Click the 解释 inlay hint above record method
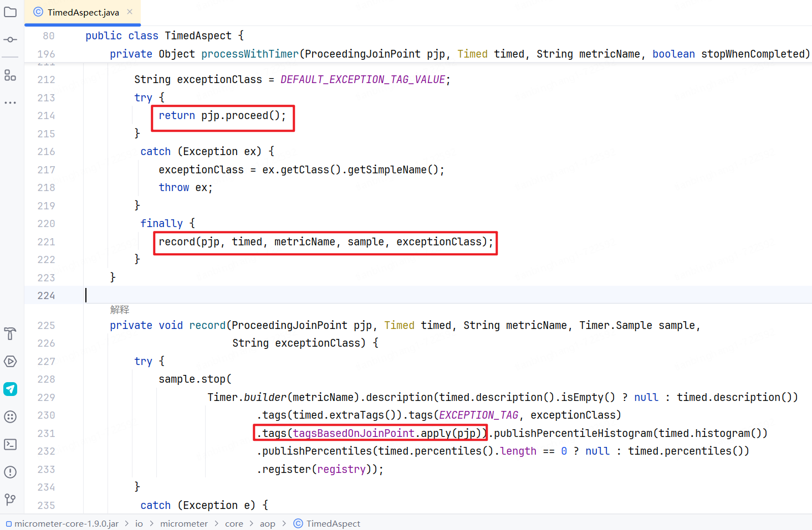 click(x=120, y=310)
